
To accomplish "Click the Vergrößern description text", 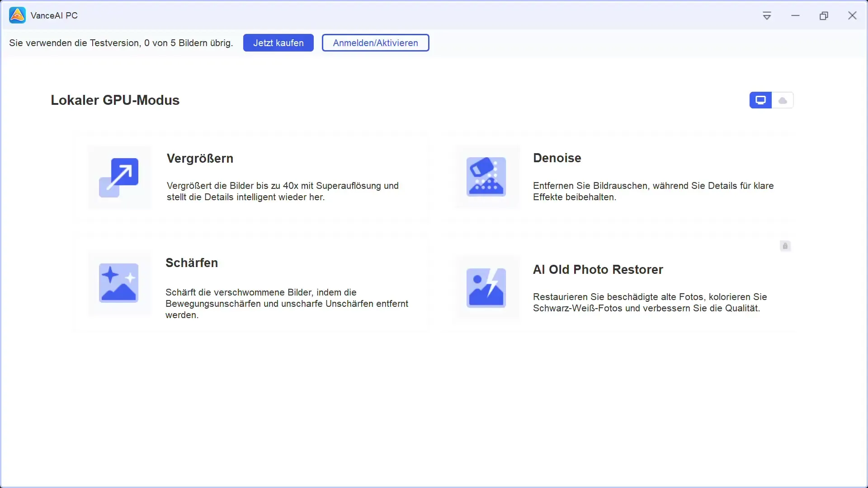I will point(283,192).
